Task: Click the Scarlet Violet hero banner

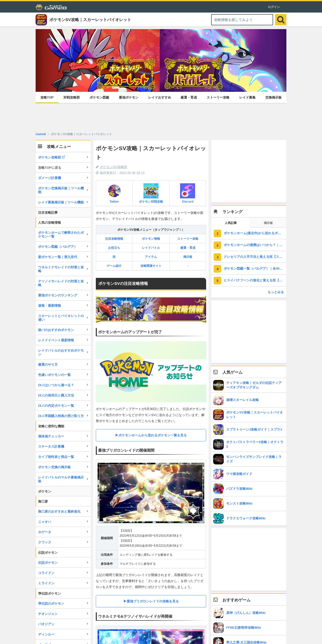Action: click(x=161, y=60)
